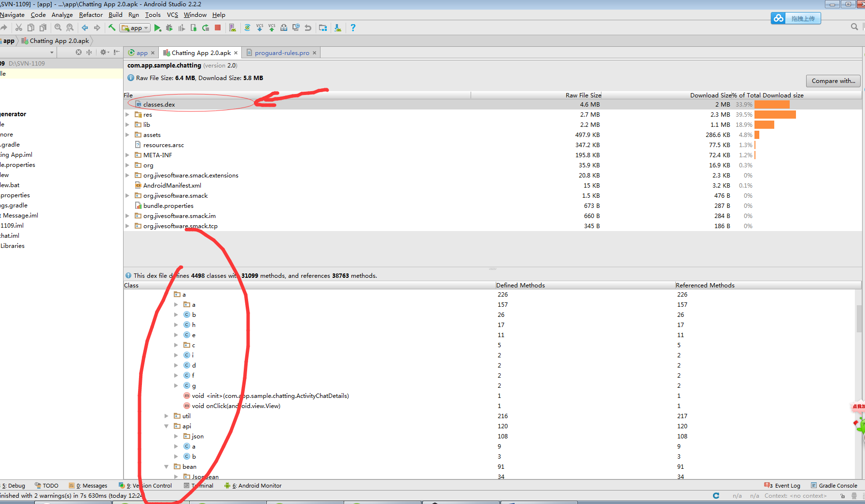
Task: Expand the json package under api
Action: 176,436
